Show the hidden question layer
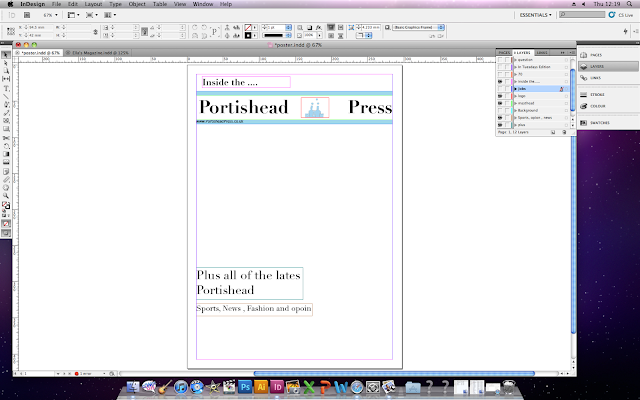 point(500,60)
